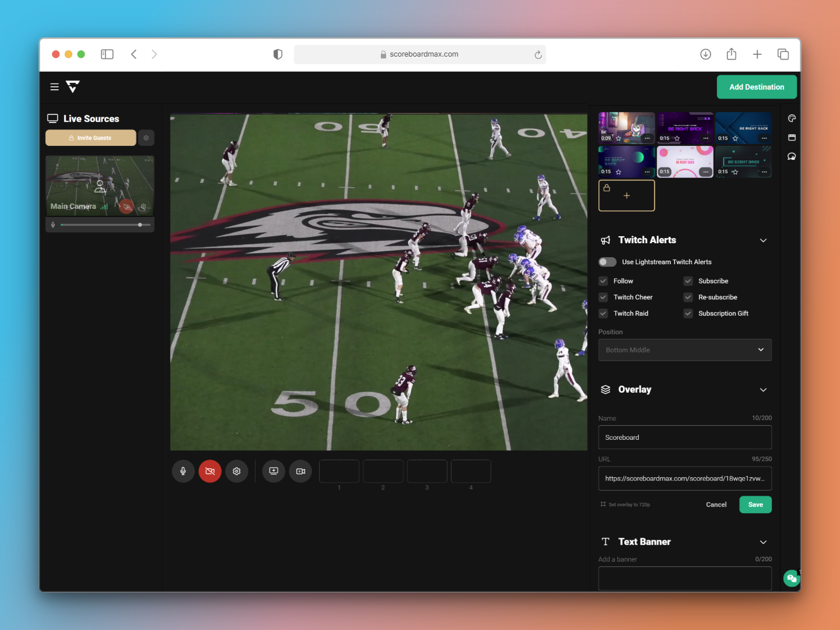Screen dimensions: 840x630
Task: Reload the scoreboardmax.com page
Action: point(538,55)
